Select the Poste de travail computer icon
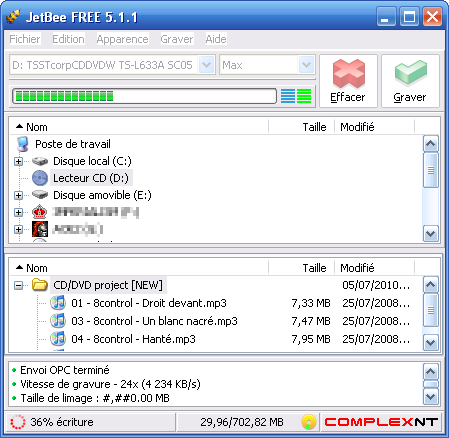Screen dimensions: 449x438 (23, 144)
